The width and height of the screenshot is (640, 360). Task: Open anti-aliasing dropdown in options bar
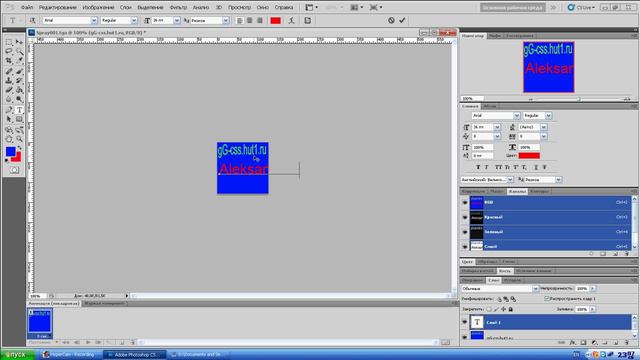click(x=225, y=20)
